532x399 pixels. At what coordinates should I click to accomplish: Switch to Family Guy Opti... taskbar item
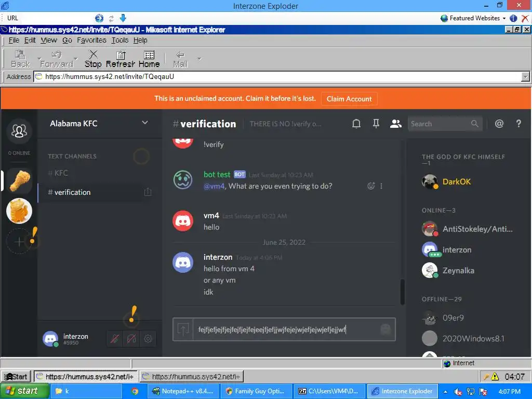256,391
